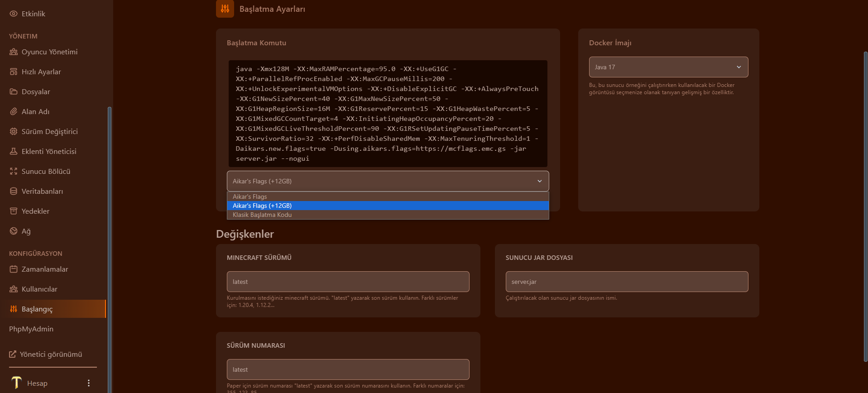This screenshot has width=868, height=393.
Task: Click the Ağ globe icon
Action: [14, 231]
